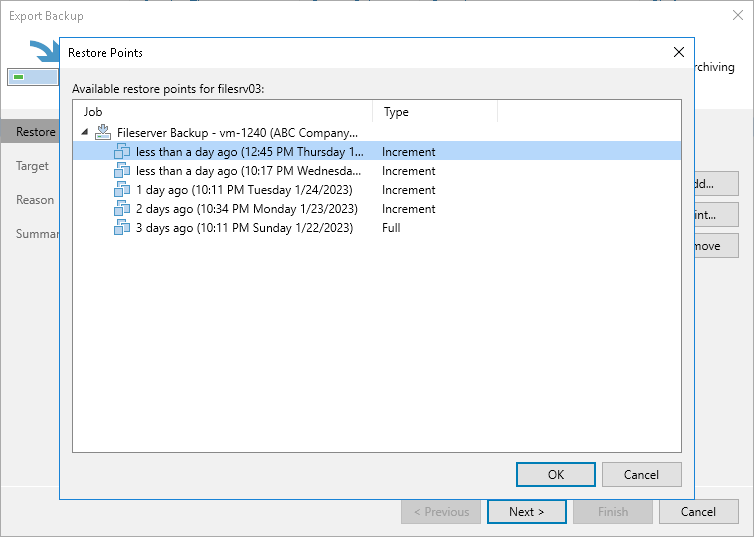This screenshot has height=537, width=754.
Task: Cancel the Restore Points dialog
Action: pyautogui.click(x=642, y=474)
